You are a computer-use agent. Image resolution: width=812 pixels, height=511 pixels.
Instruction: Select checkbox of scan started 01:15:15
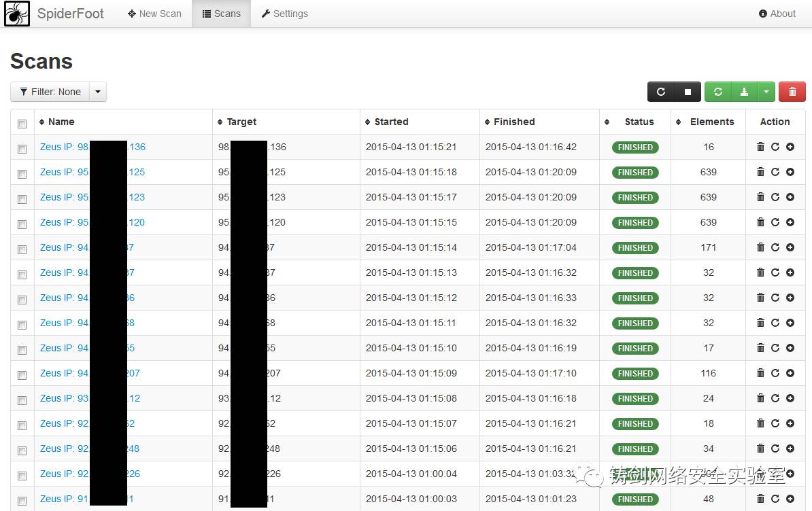point(22,224)
